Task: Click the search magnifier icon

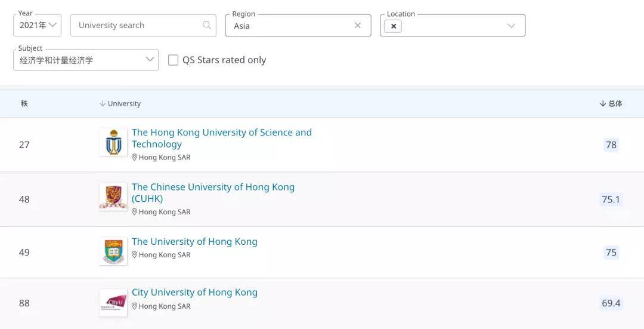Action: pos(207,25)
